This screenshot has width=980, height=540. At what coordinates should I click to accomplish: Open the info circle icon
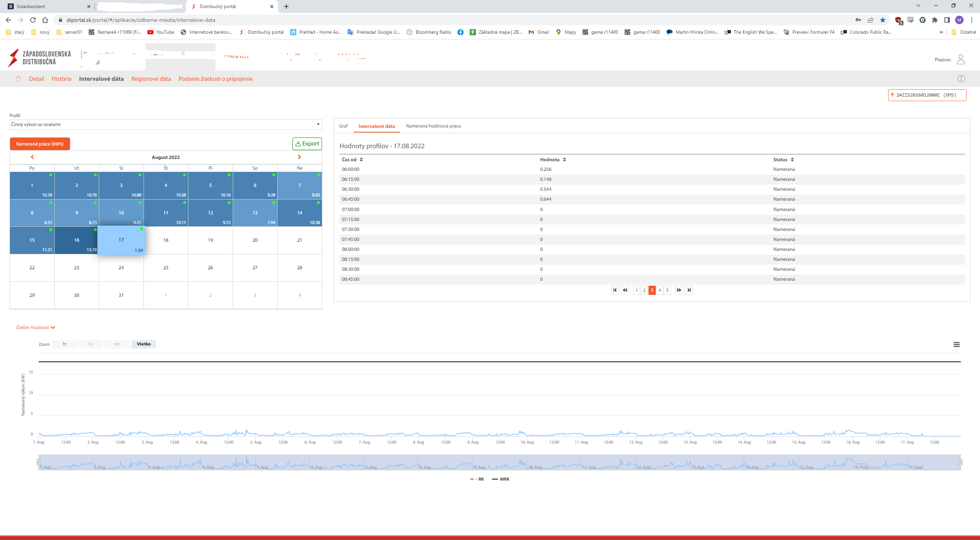961,79
